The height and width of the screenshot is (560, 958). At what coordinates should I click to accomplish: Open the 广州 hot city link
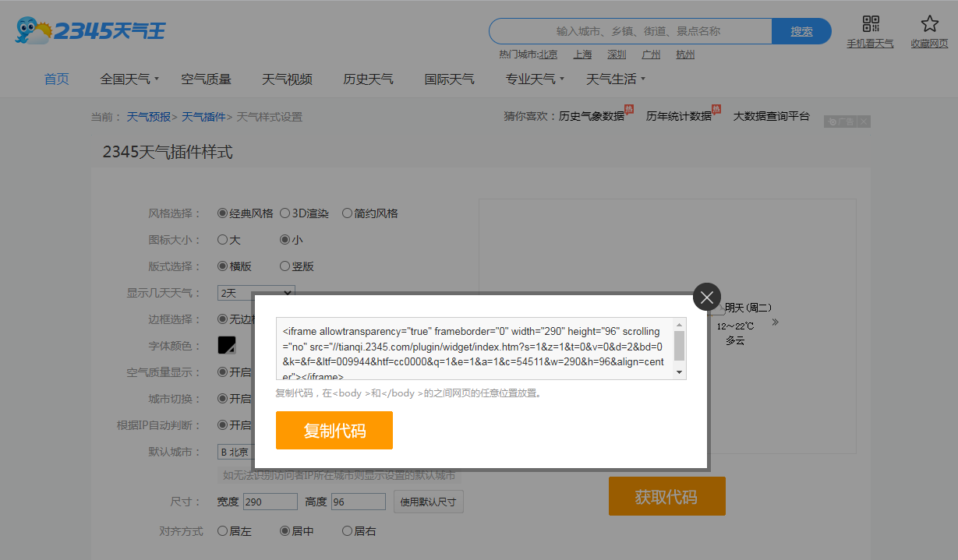(x=651, y=55)
